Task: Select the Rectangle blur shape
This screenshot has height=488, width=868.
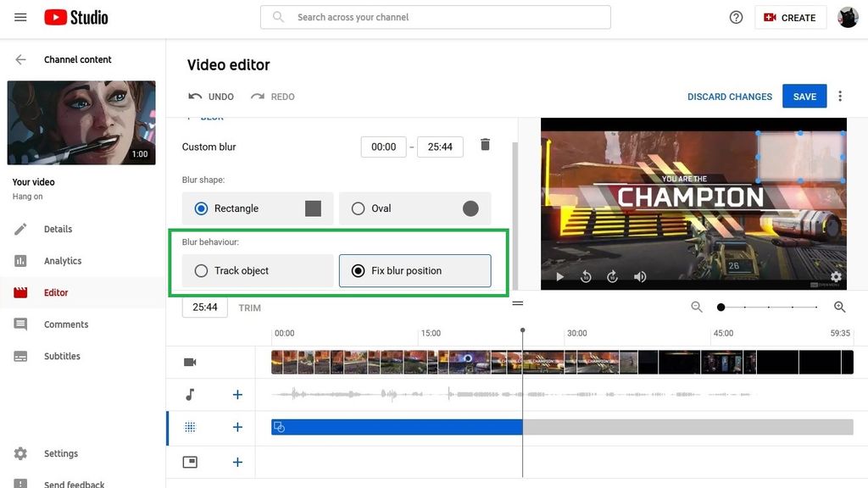Action: 200,208
